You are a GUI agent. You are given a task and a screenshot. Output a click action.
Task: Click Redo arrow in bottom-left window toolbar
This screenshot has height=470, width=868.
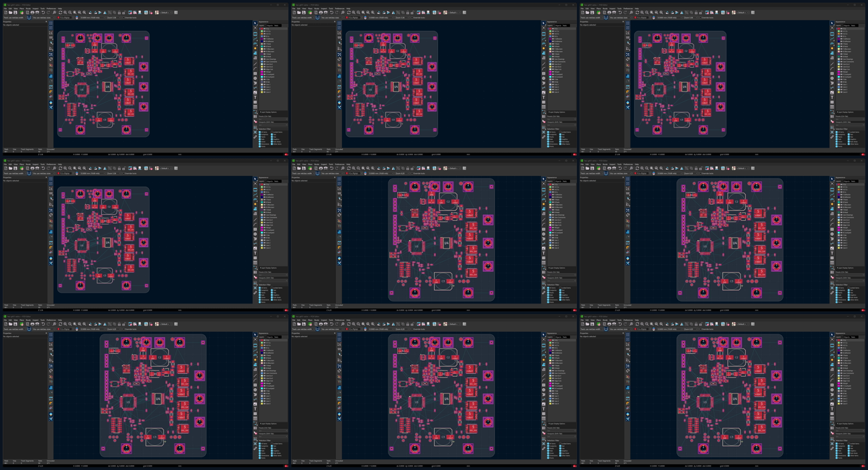pyautogui.click(x=48, y=324)
